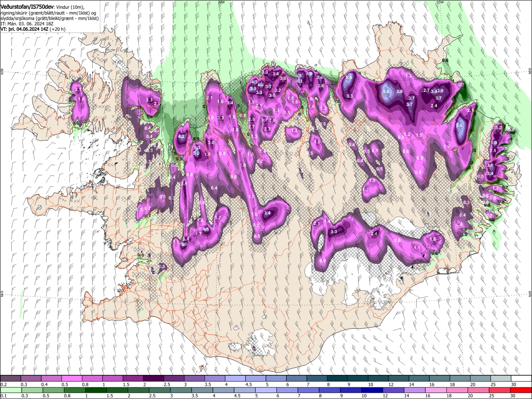Click the 4.2 snowfall value label
Image resolution: width=532 pixels, height=399 pixels.
click(181, 136)
